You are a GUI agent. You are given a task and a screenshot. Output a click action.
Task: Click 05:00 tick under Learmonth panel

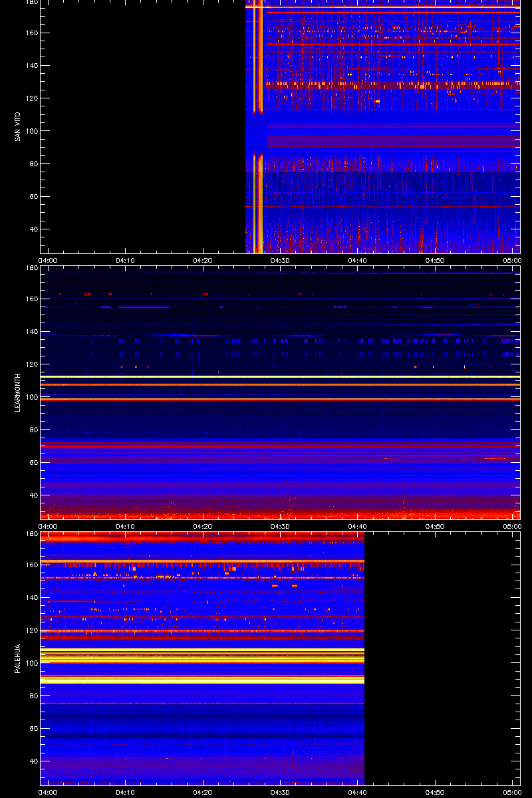point(512,526)
